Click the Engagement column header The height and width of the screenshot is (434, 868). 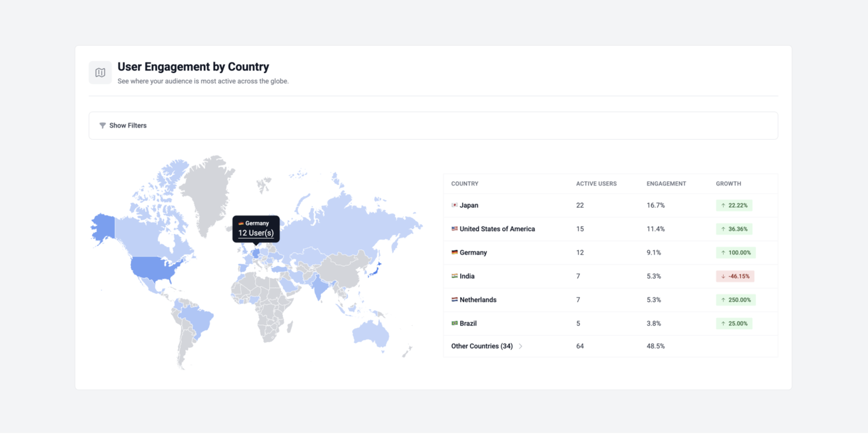pyautogui.click(x=666, y=184)
